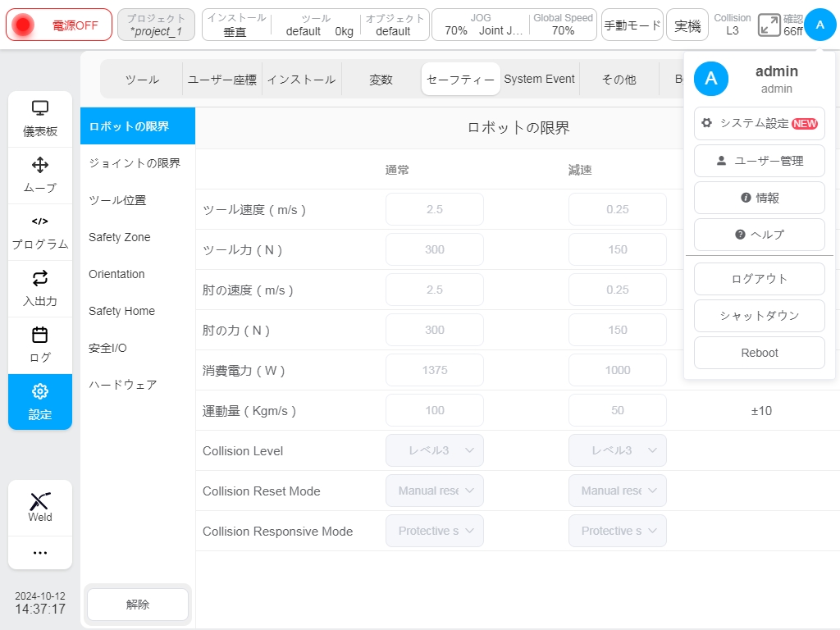The width and height of the screenshot is (840, 630).
Task: Open the 減速 Collision Responsive Mode dropdown
Action: pos(618,531)
